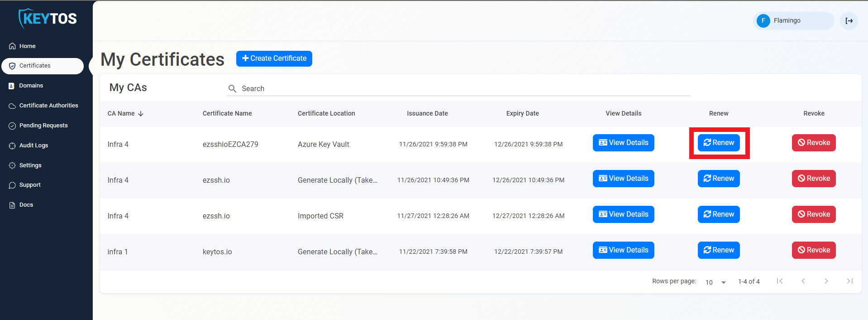Navigate to Audit Logs page

(33, 145)
